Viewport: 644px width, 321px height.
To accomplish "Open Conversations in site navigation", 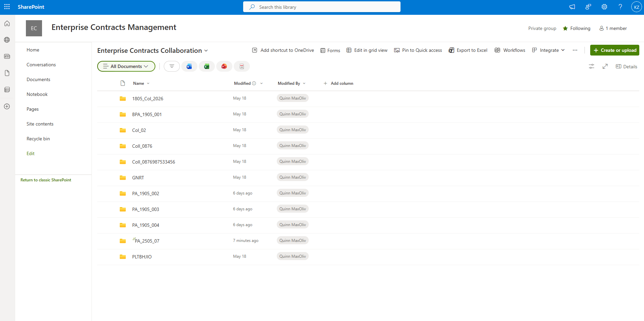I will tap(41, 65).
